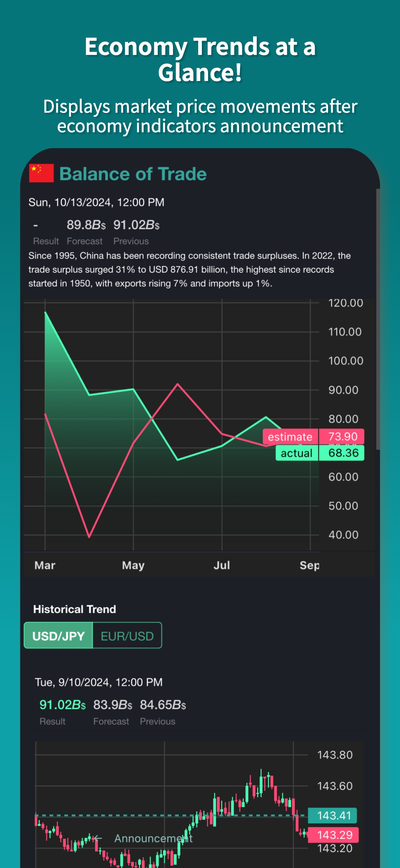Select the USD/JPY currency pair
The height and width of the screenshot is (868, 400).
58,635
